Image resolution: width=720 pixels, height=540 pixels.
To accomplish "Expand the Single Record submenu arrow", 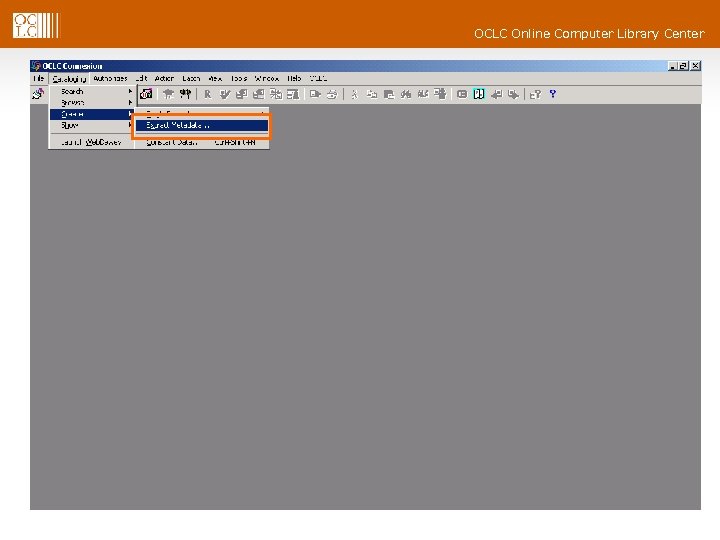I will tap(263, 113).
